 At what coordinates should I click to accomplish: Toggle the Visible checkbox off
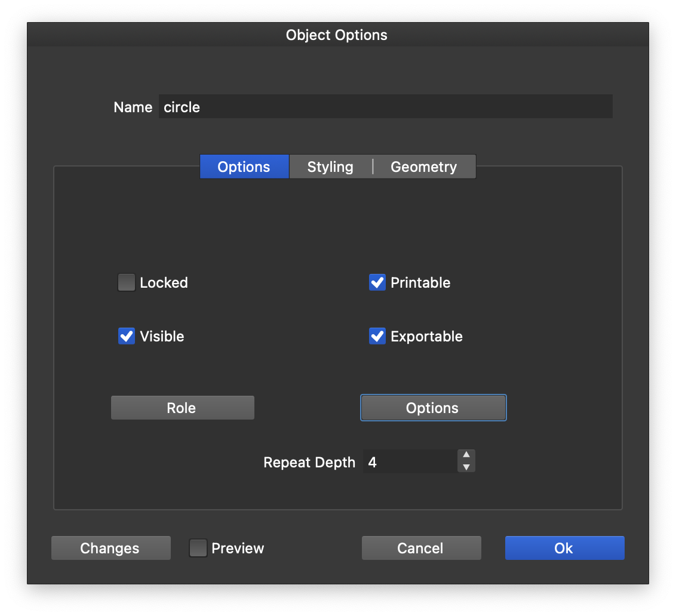coord(127,336)
